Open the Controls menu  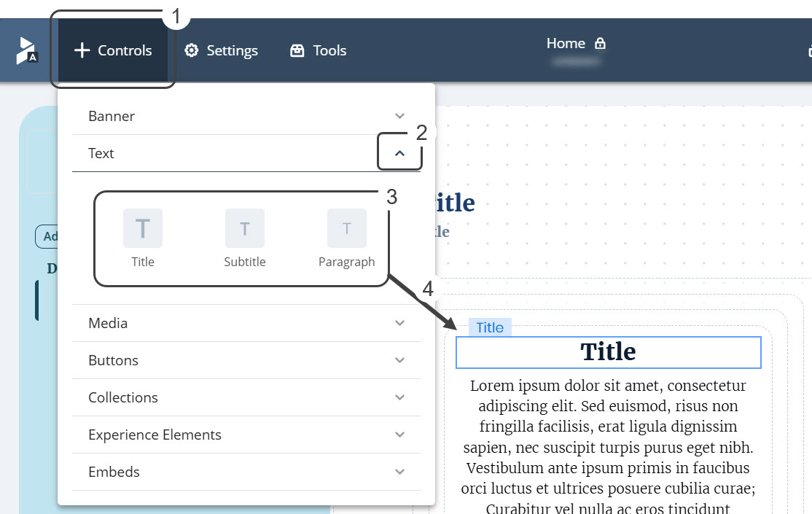pyautogui.click(x=113, y=50)
